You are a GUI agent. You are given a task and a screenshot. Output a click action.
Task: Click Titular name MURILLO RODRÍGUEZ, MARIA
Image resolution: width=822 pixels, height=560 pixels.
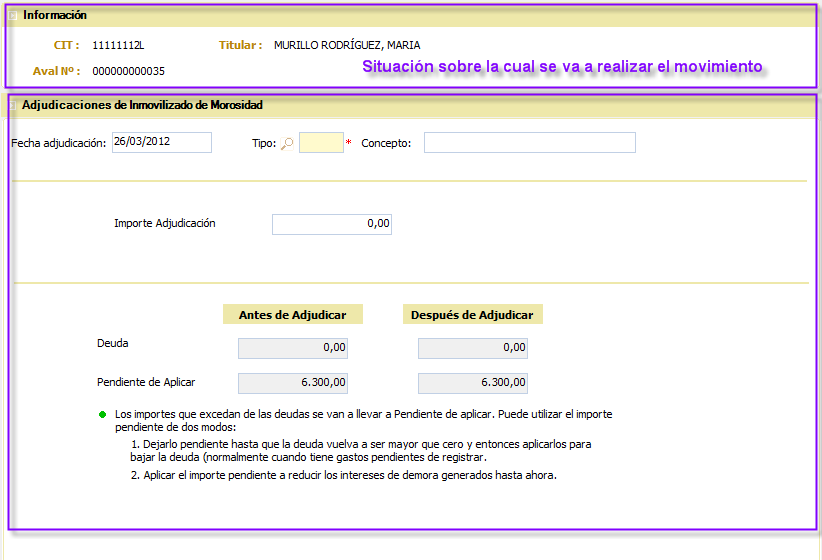347,45
